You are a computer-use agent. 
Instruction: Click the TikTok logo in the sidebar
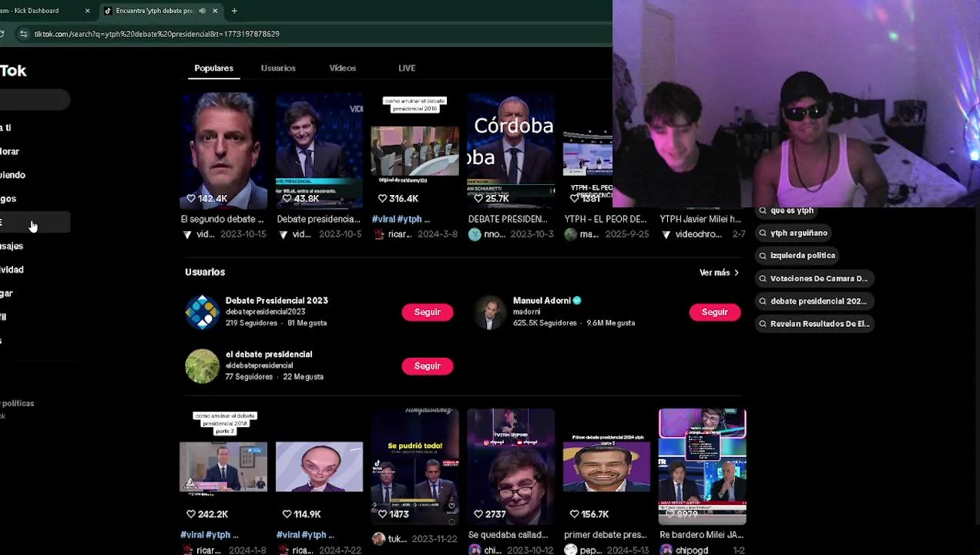13,71
